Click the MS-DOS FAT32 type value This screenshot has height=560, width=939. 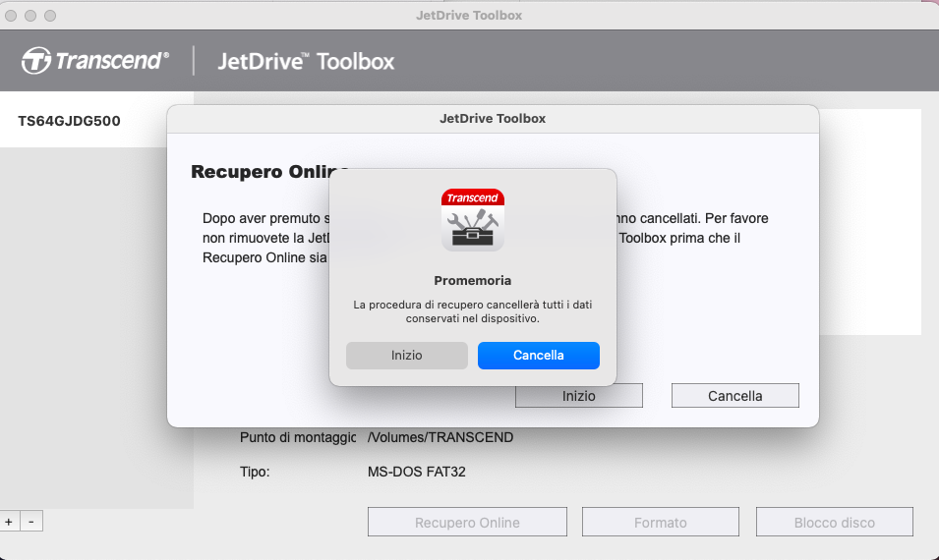(x=416, y=472)
